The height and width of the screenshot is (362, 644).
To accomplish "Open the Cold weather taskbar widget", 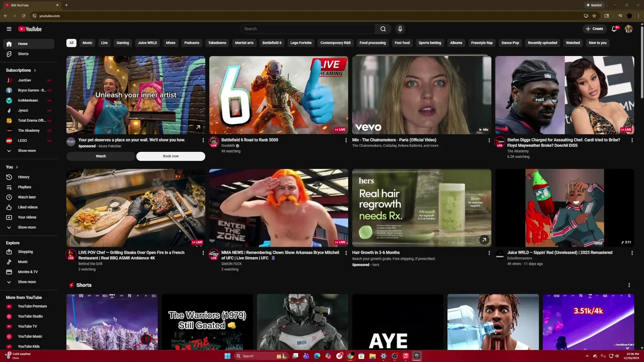I will 19,355.
